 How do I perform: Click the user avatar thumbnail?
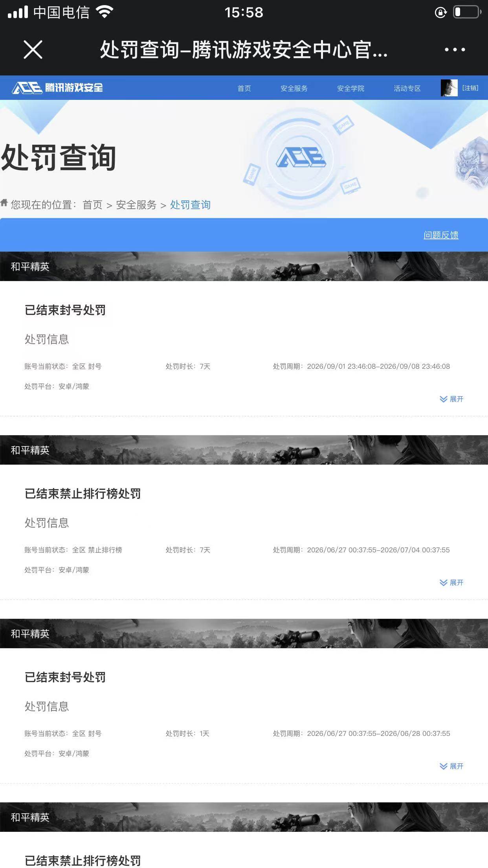pos(449,88)
